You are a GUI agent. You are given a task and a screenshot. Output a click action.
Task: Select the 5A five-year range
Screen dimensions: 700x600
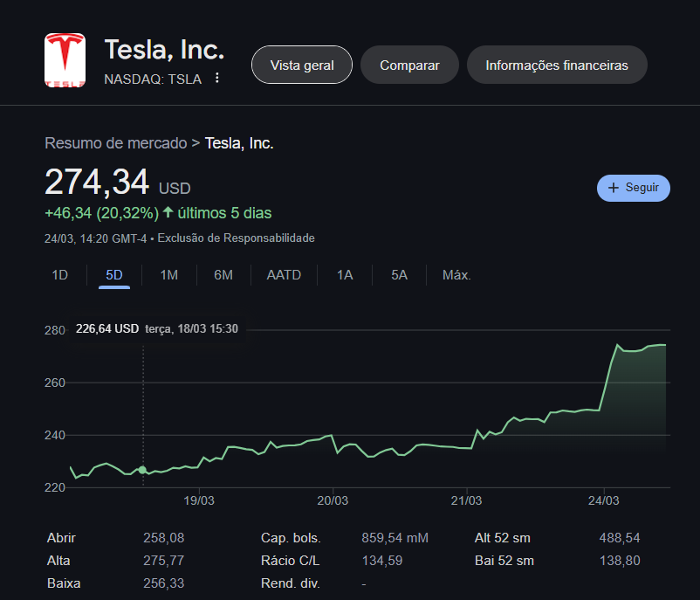click(399, 275)
